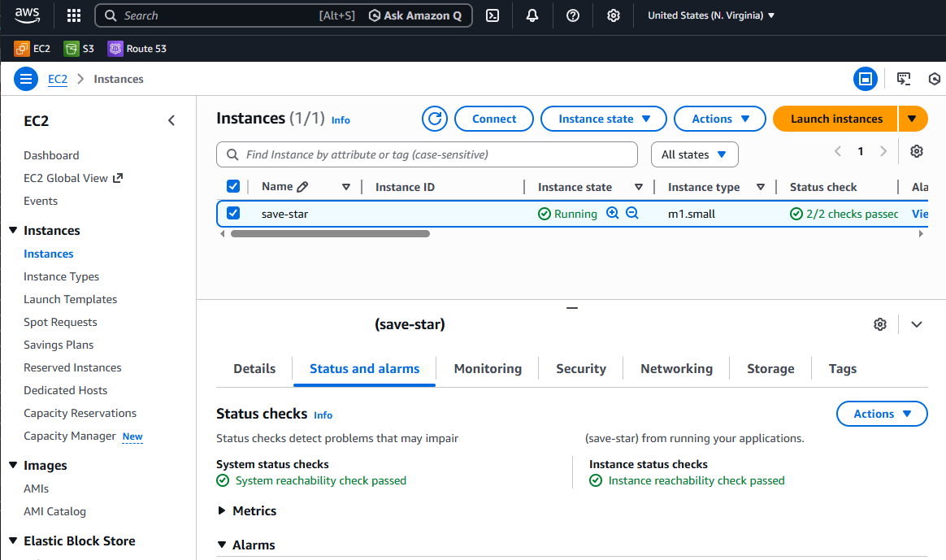Image resolution: width=946 pixels, height=560 pixels.
Task: Open the AWS CloudShell terminal icon
Action: [x=493, y=15]
